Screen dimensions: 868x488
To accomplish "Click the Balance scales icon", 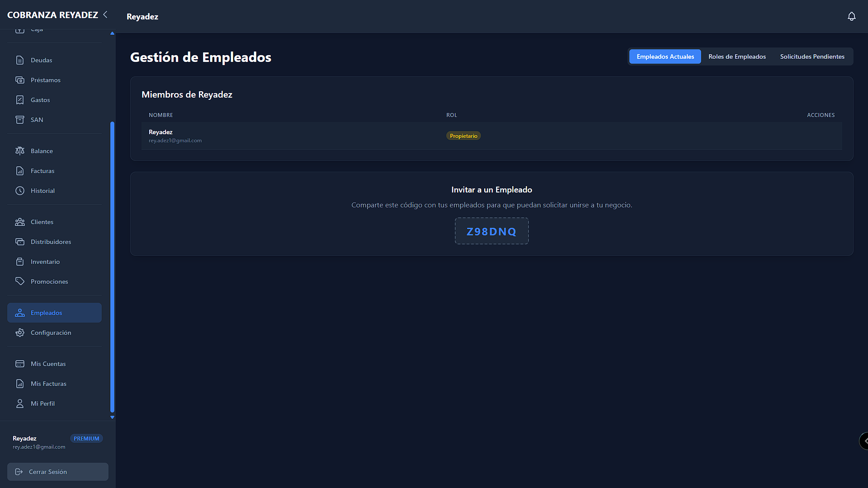I will (20, 151).
